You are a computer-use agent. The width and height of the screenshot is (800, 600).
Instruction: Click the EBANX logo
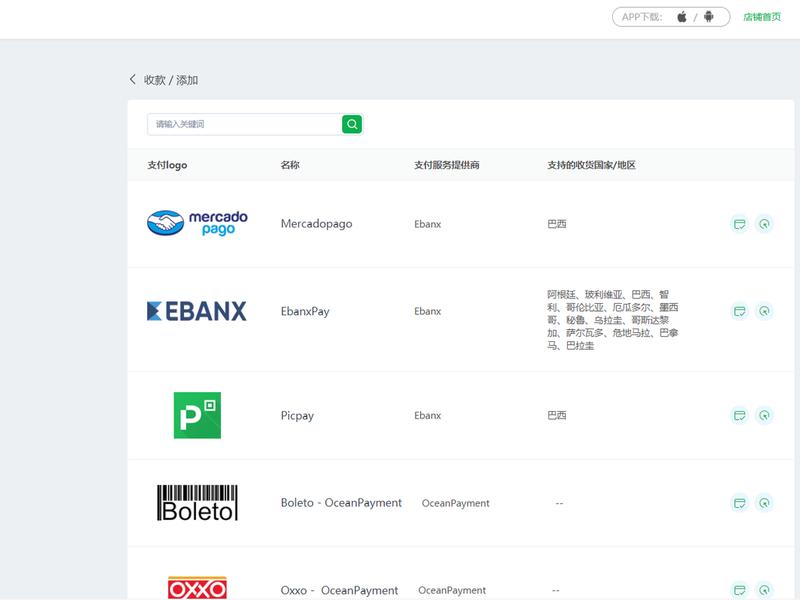196,311
